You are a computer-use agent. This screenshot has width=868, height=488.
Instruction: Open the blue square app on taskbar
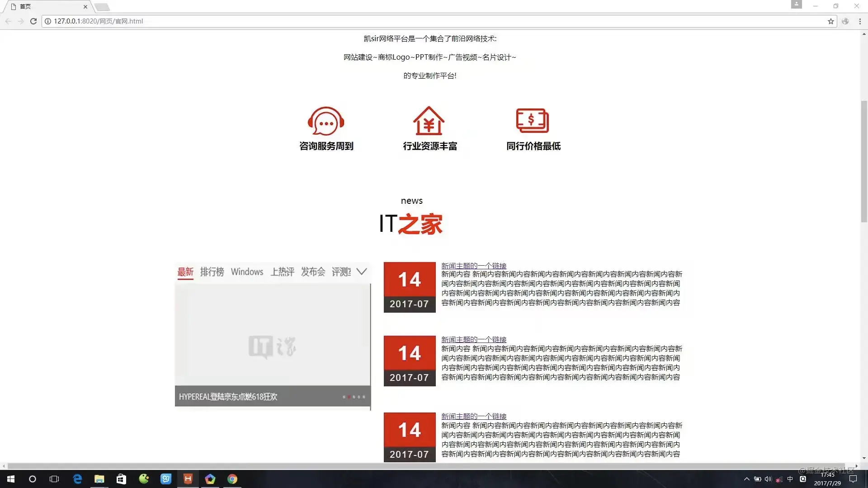[x=166, y=479]
